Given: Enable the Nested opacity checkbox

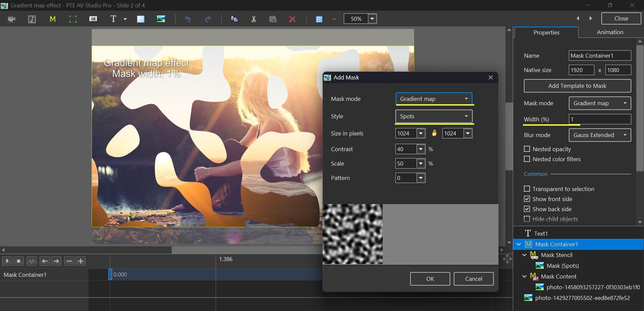Looking at the screenshot, I should 527,149.
